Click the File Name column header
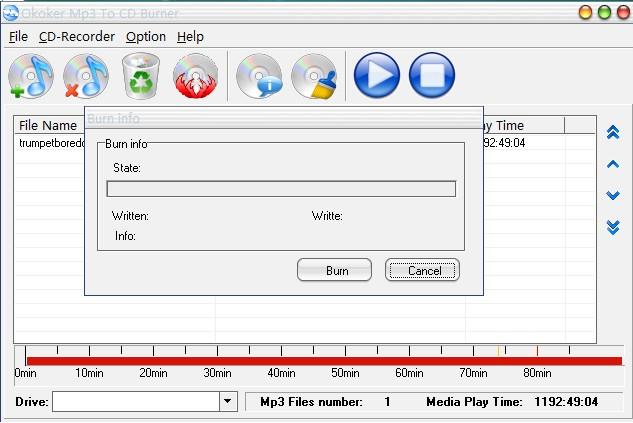 tap(48, 126)
